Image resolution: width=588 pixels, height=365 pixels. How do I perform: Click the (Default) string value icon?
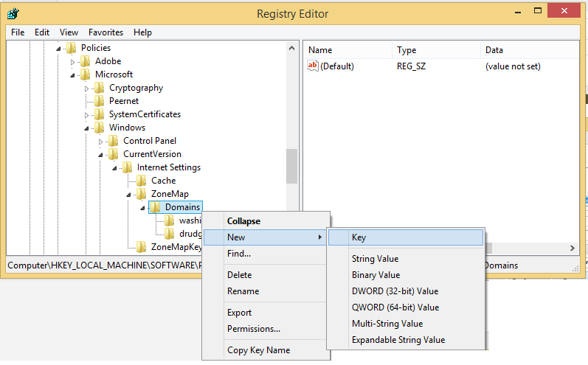[x=313, y=66]
